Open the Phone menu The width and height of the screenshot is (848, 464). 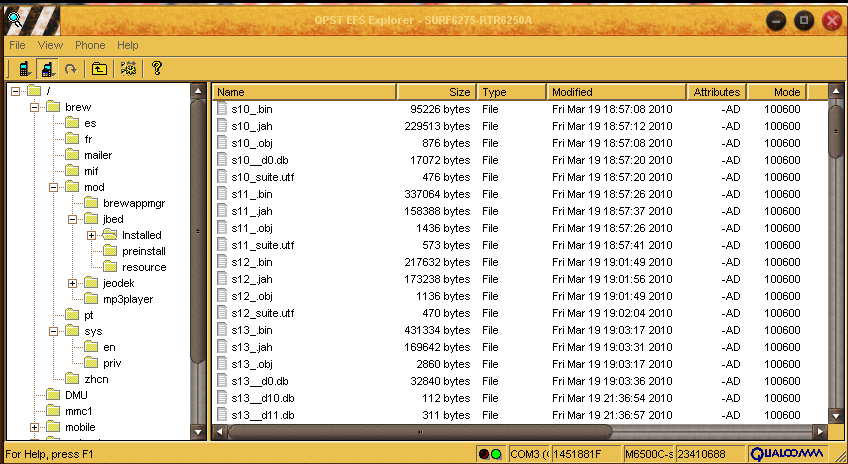tap(90, 45)
